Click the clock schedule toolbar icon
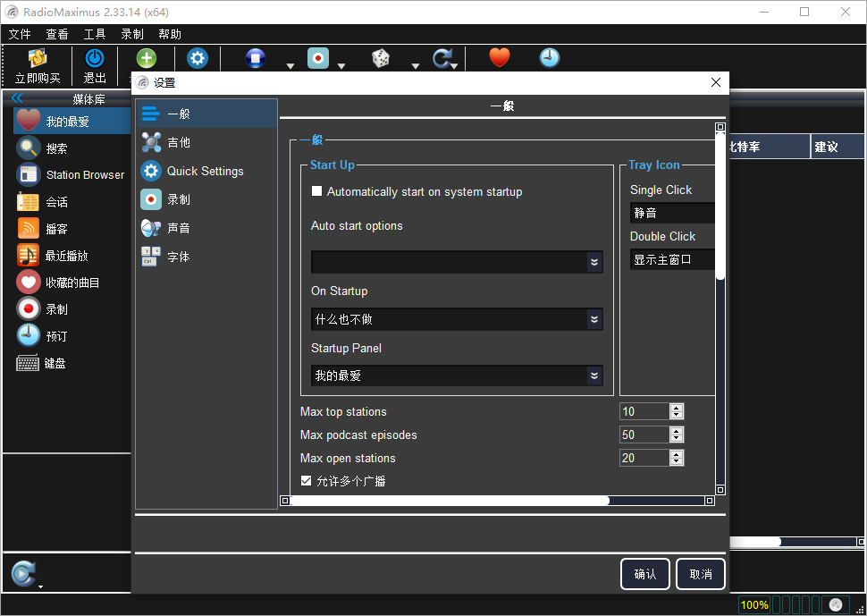867x616 pixels. click(x=549, y=58)
